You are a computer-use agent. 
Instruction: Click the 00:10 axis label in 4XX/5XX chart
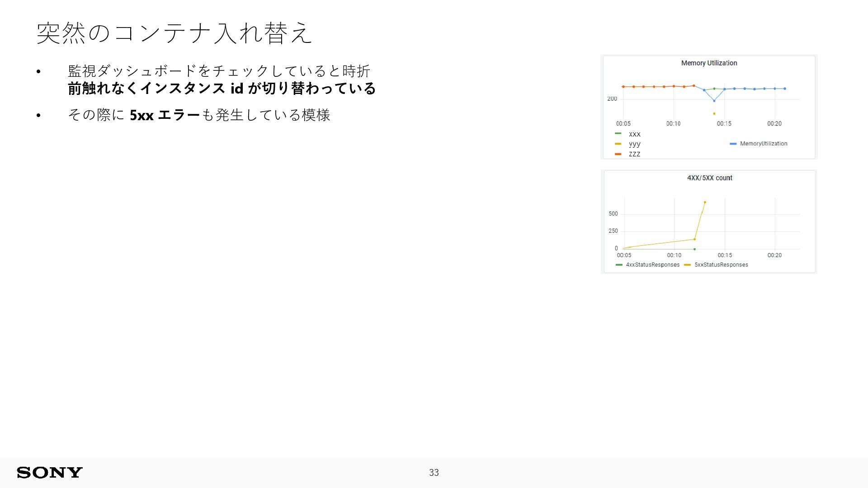(674, 256)
